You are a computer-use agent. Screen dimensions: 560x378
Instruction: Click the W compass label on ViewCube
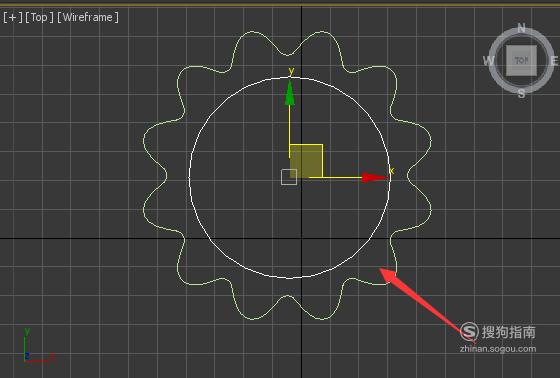click(x=488, y=61)
